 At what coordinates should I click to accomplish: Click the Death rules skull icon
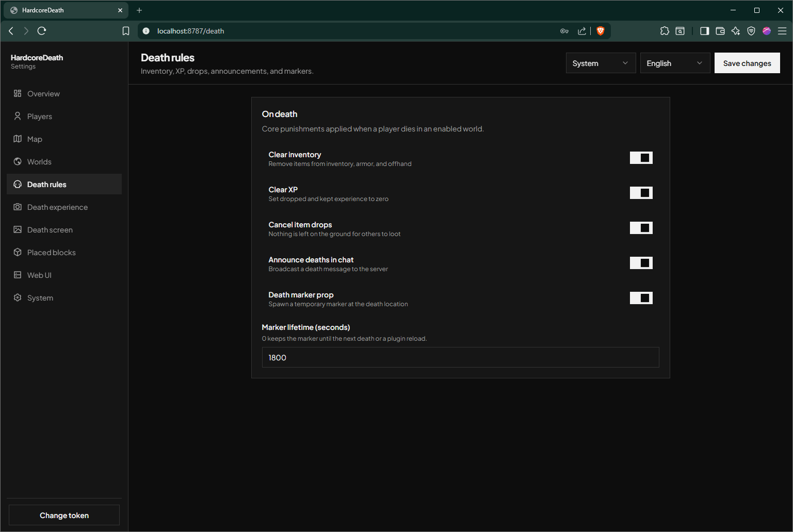pyautogui.click(x=18, y=184)
